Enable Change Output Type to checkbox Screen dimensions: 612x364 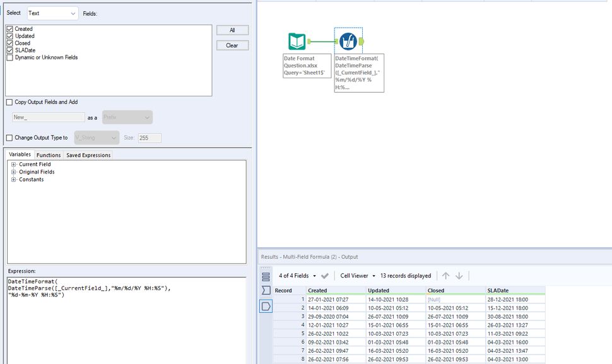coord(9,138)
